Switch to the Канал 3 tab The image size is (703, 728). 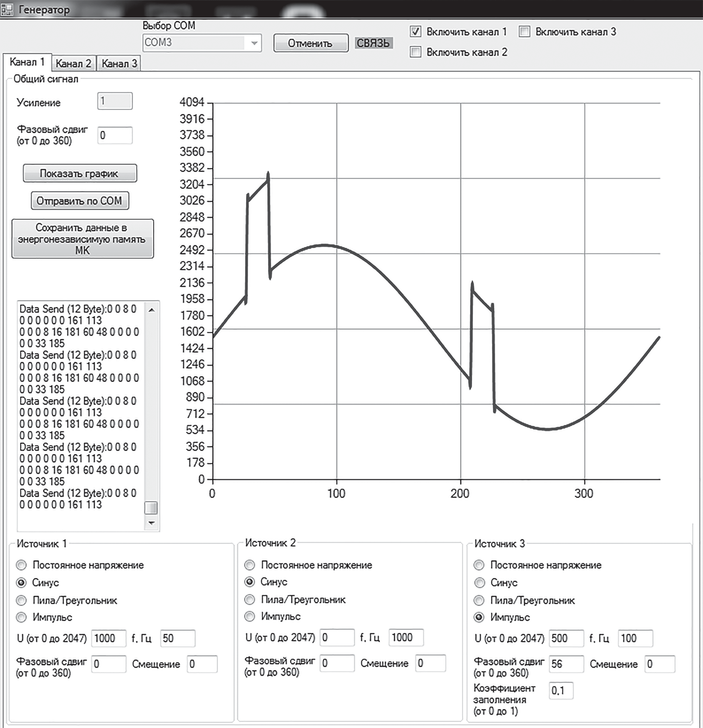119,64
